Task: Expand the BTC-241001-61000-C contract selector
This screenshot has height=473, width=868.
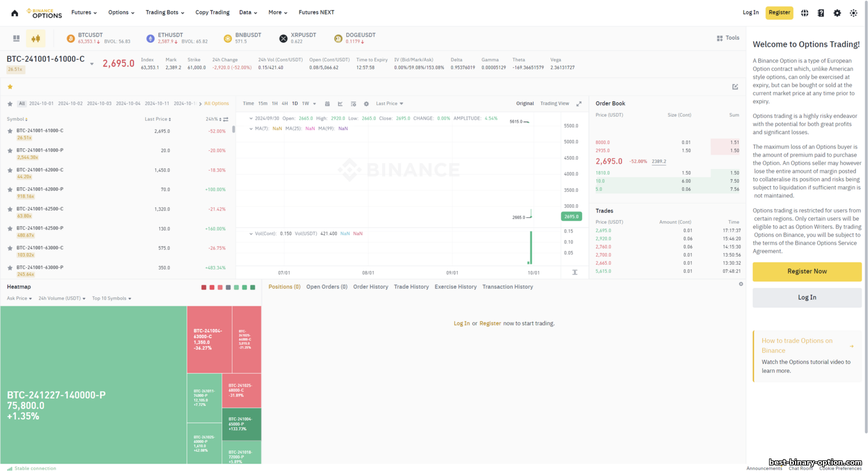Action: [x=92, y=64]
